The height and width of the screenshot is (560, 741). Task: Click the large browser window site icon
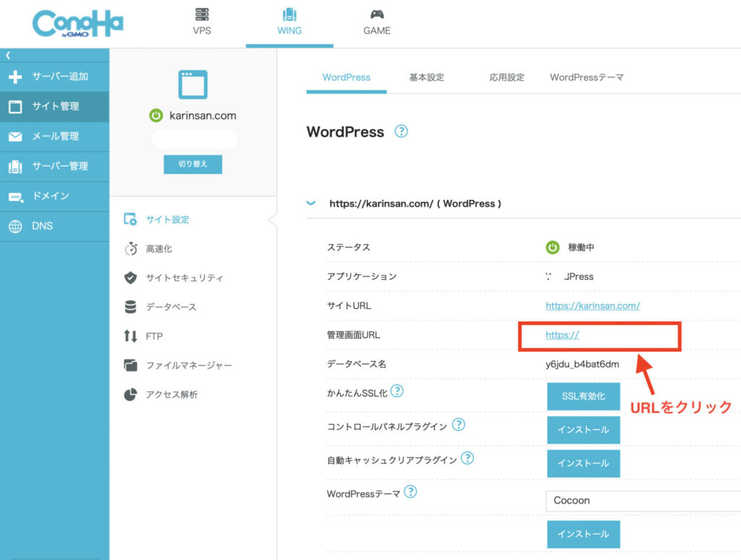coord(192,85)
